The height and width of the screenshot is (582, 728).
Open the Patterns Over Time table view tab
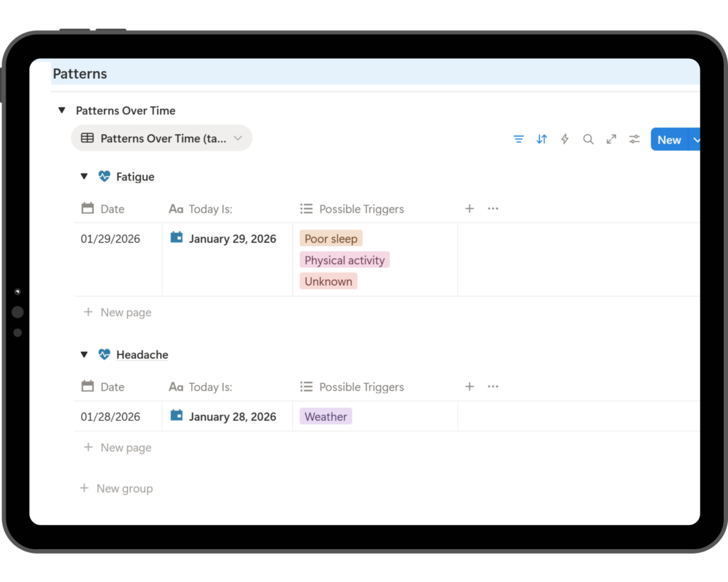[x=161, y=138]
